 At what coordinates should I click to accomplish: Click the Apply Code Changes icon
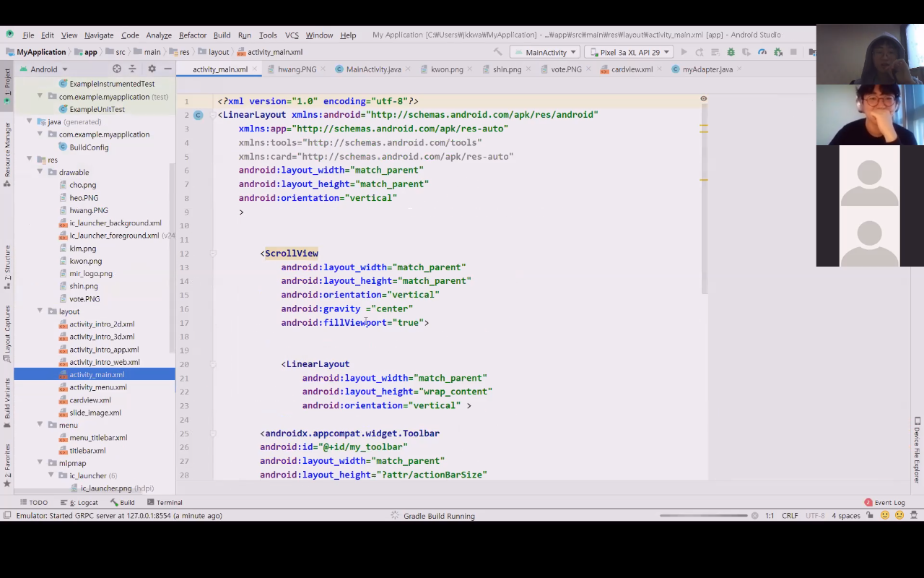pyautogui.click(x=715, y=52)
